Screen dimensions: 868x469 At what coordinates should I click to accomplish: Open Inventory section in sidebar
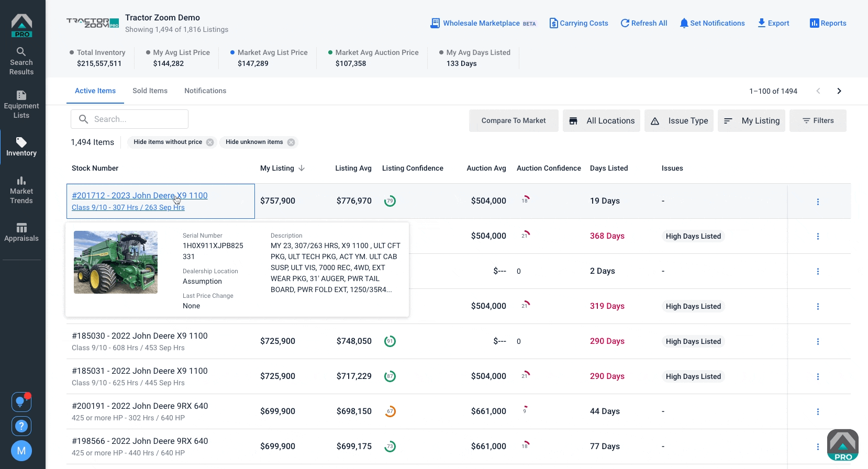coord(21,147)
